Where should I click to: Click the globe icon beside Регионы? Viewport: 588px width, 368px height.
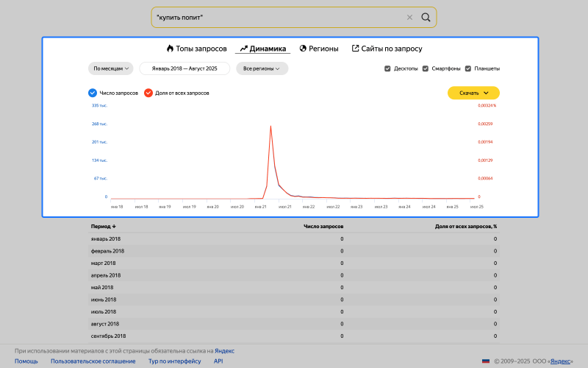tap(303, 49)
